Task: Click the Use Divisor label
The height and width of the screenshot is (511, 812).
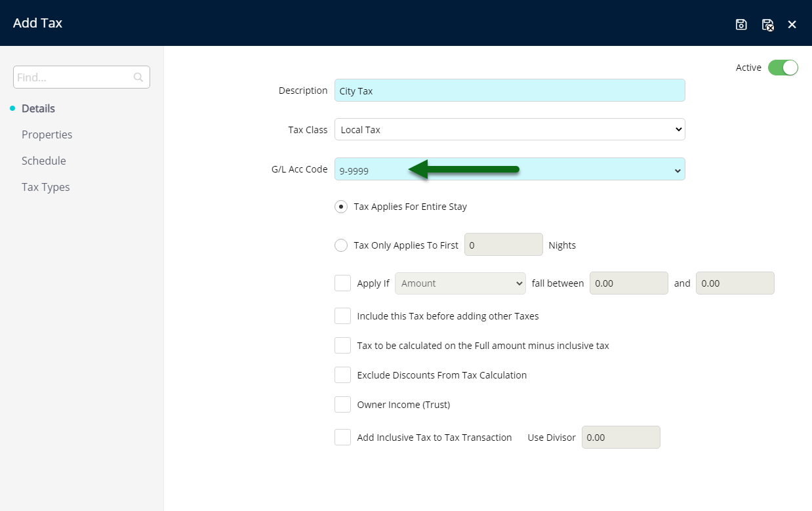Action: 552,438
